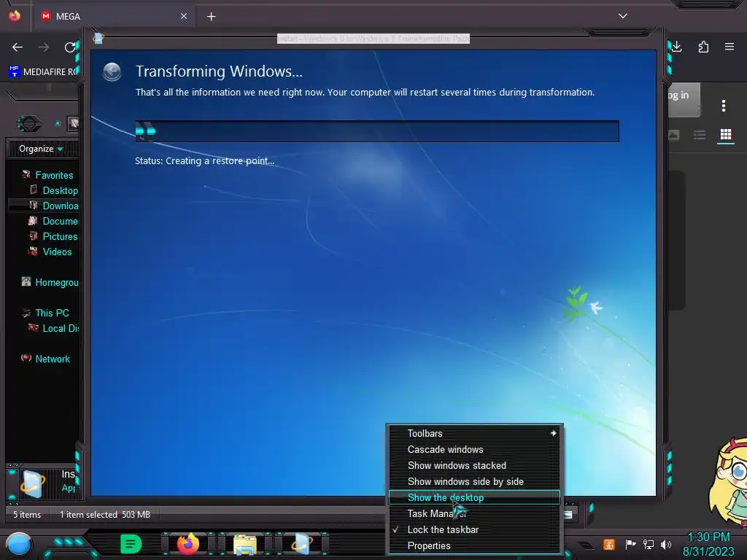Click the installer back arrow button
The height and width of the screenshot is (560, 747).
tap(112, 72)
